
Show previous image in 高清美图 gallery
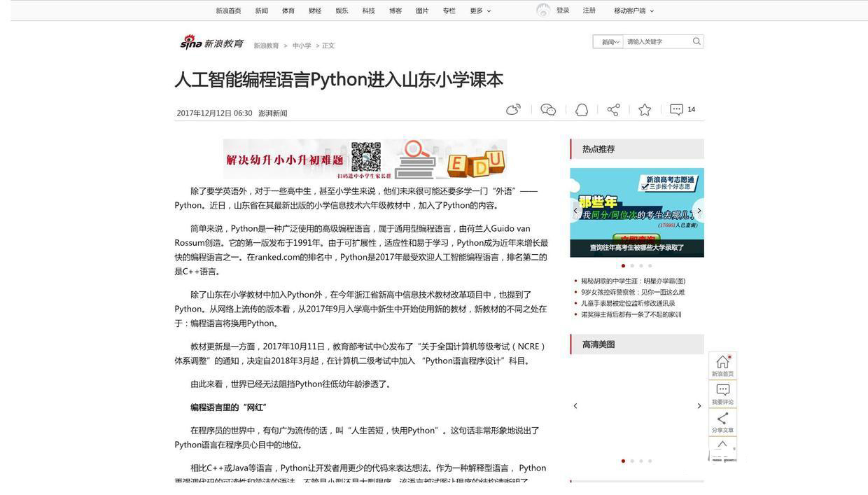coord(575,406)
